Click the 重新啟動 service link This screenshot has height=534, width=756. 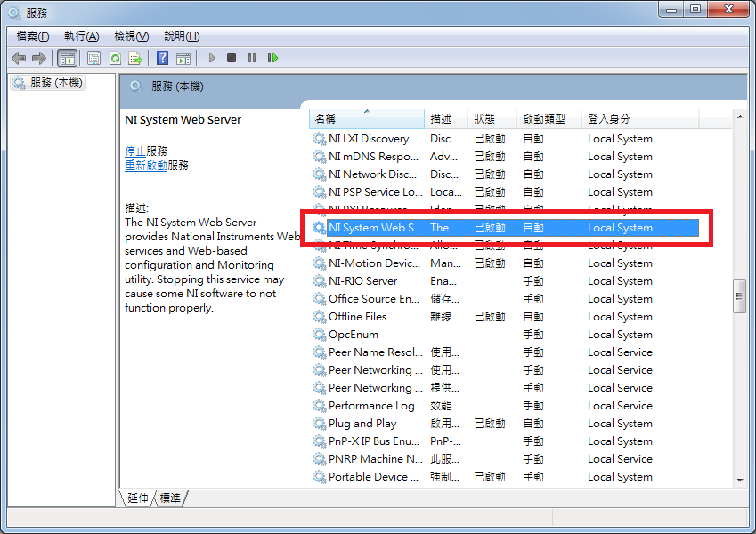click(146, 166)
